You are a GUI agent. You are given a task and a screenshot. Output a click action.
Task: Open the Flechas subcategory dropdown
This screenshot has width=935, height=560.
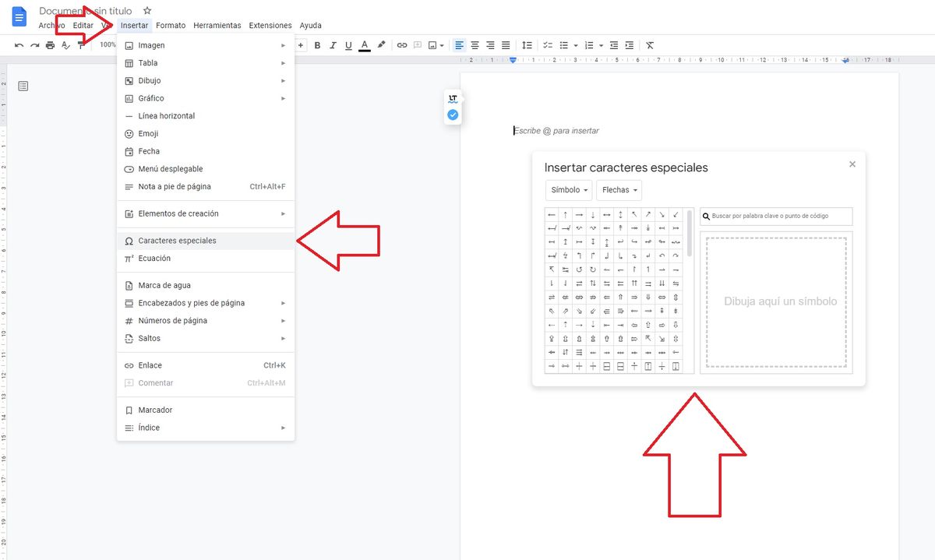pos(618,189)
